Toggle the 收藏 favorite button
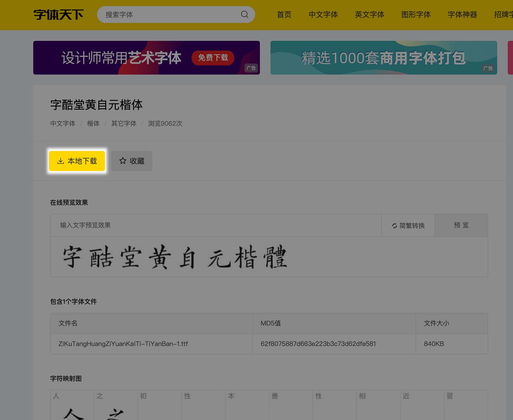 pos(131,161)
